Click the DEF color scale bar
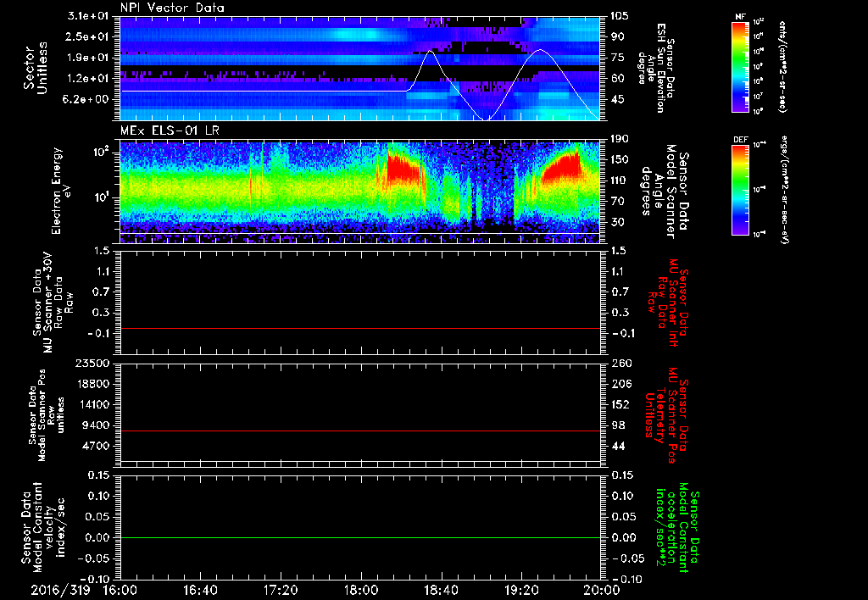This screenshot has width=868, height=600. (x=741, y=190)
